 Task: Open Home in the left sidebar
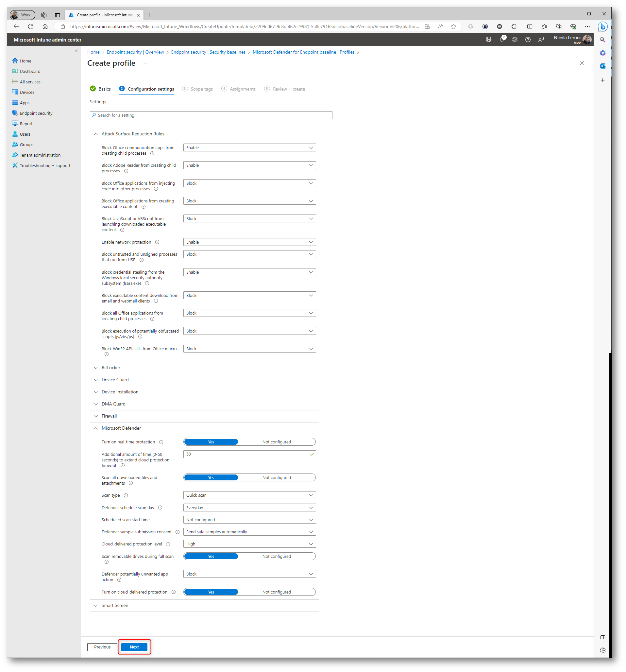click(25, 61)
